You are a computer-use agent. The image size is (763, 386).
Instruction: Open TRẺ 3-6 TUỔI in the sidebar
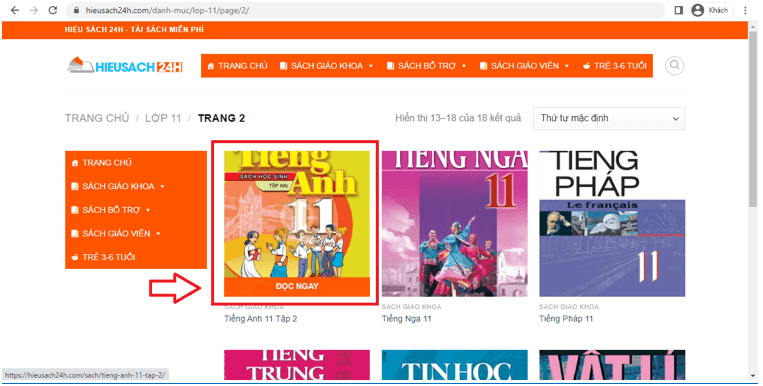[x=109, y=257]
